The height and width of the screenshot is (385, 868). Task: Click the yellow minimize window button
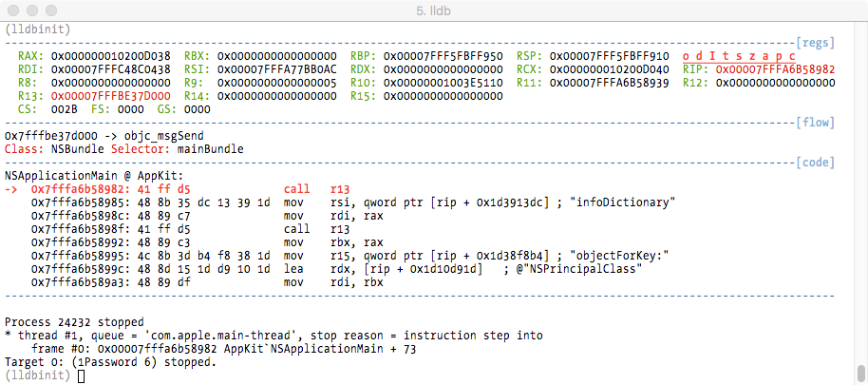pos(32,10)
